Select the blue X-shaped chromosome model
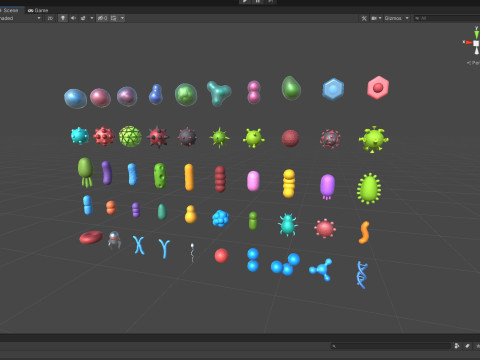Screen dimensions: 480x360 (x=139, y=245)
